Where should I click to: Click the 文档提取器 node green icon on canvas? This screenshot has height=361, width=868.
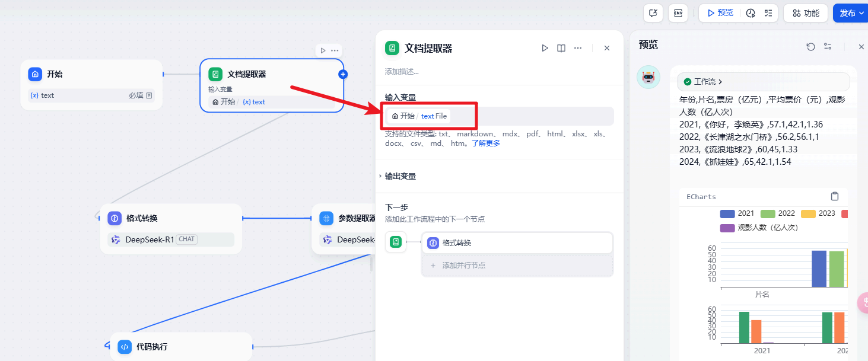tap(215, 74)
